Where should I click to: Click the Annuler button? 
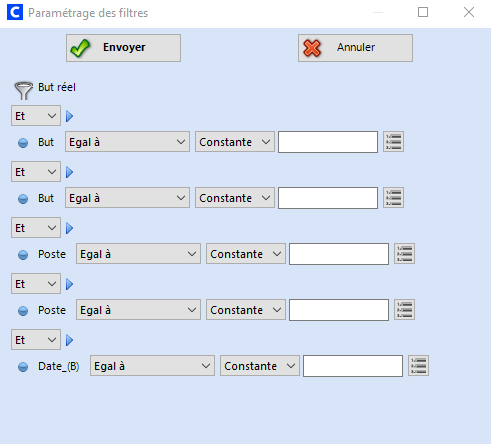pyautogui.click(x=355, y=48)
